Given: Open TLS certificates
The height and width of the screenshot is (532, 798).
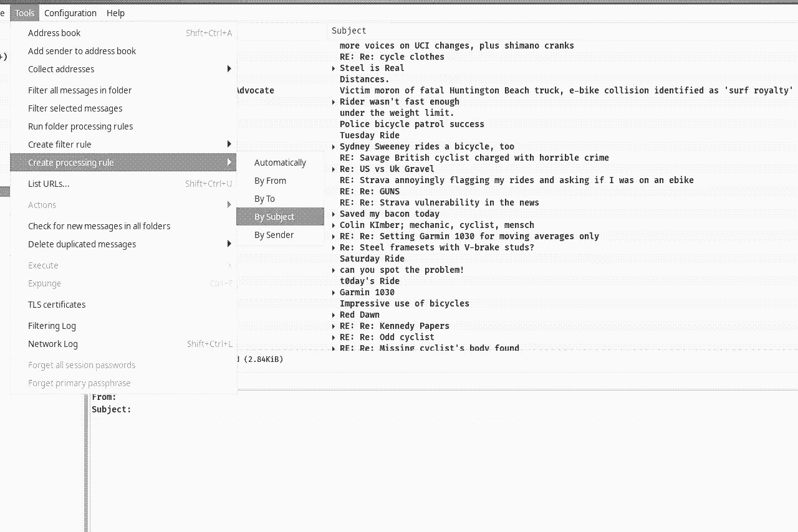Looking at the screenshot, I should [123, 305].
